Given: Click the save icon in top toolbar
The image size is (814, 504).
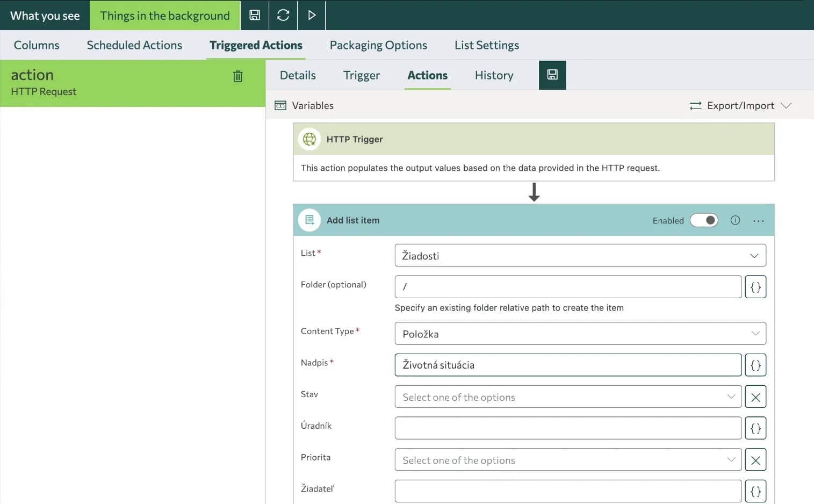Looking at the screenshot, I should point(255,15).
